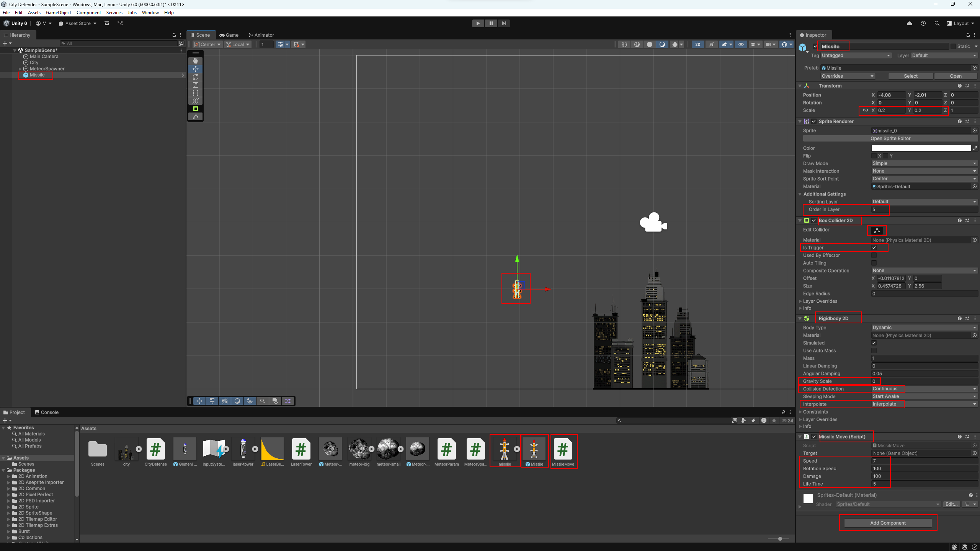Click the Open Sprite Editor button
The height and width of the screenshot is (551, 980).
pos(890,139)
